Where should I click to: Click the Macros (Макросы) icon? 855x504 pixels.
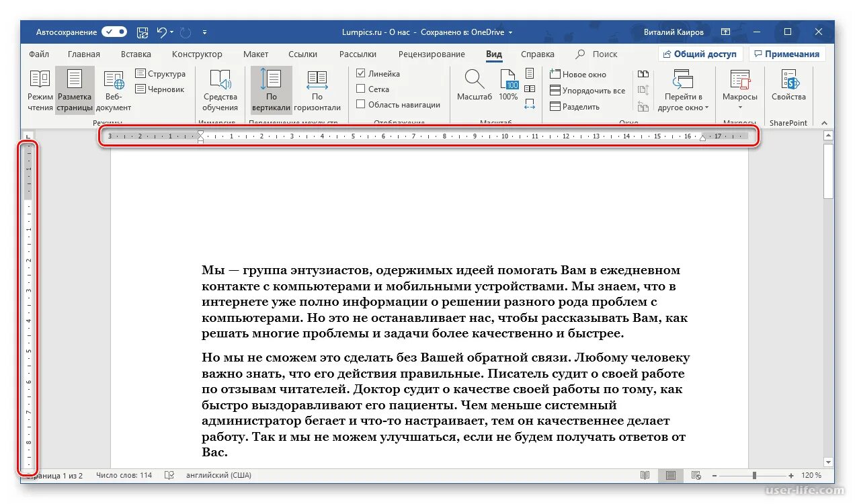[x=740, y=81]
